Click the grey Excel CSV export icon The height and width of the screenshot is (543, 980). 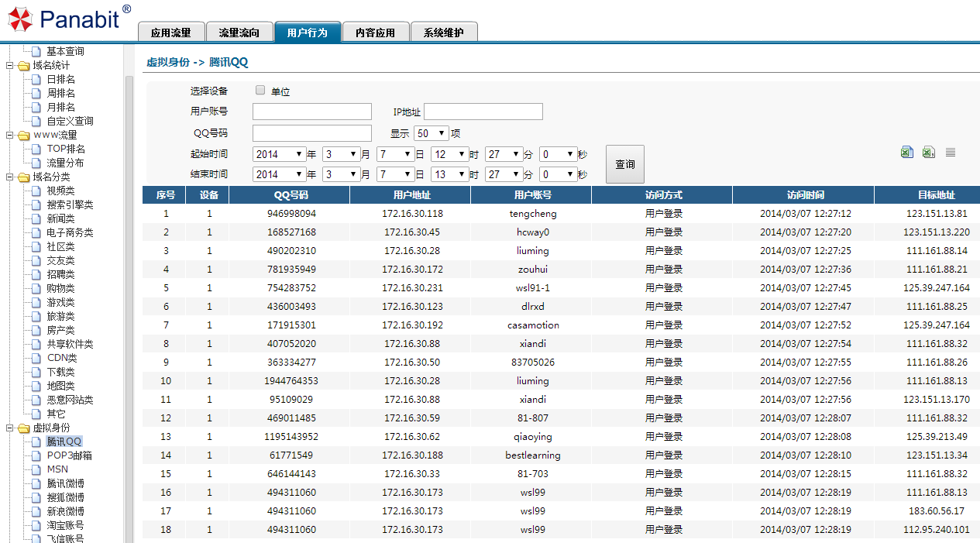(x=928, y=153)
